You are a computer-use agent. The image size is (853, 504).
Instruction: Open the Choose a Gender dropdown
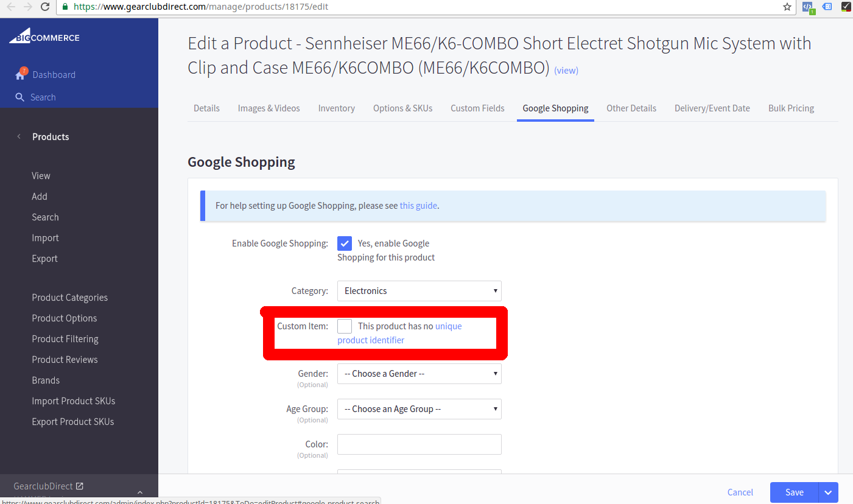419,374
